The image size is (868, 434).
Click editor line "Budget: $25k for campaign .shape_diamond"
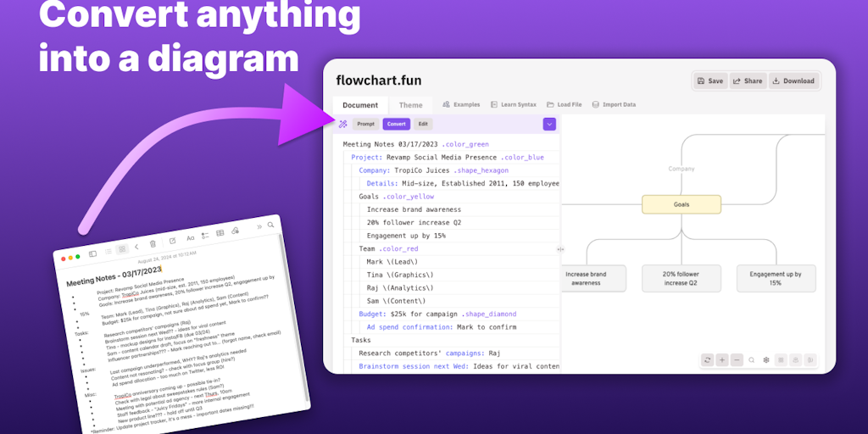coord(437,314)
